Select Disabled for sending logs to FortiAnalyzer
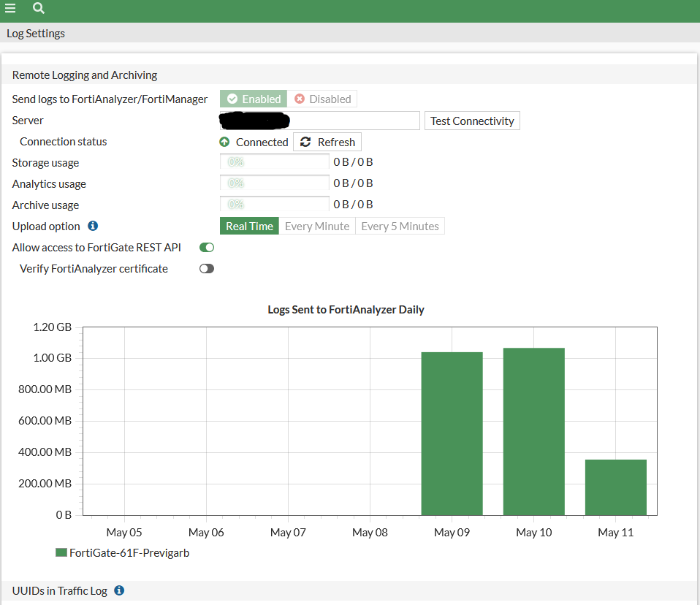Viewport: 700px width, 605px height. click(322, 99)
